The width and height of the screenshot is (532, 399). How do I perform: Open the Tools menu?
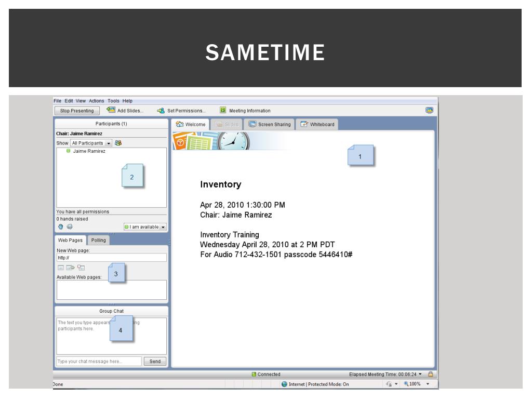(x=113, y=101)
